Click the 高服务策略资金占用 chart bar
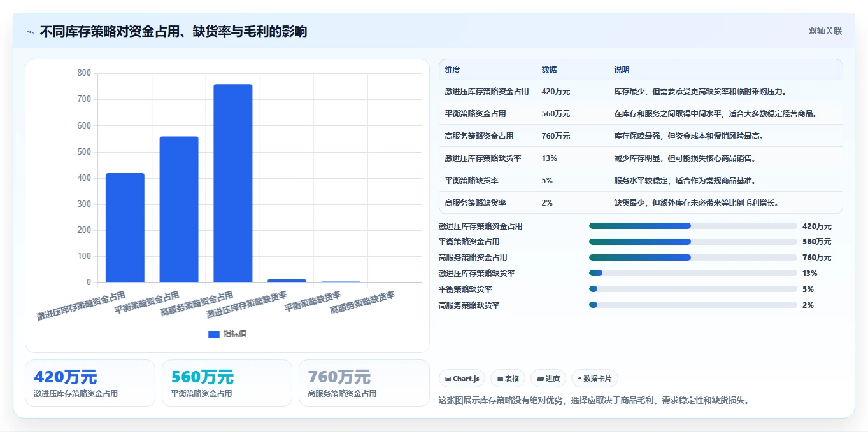868x432 pixels. click(232, 183)
